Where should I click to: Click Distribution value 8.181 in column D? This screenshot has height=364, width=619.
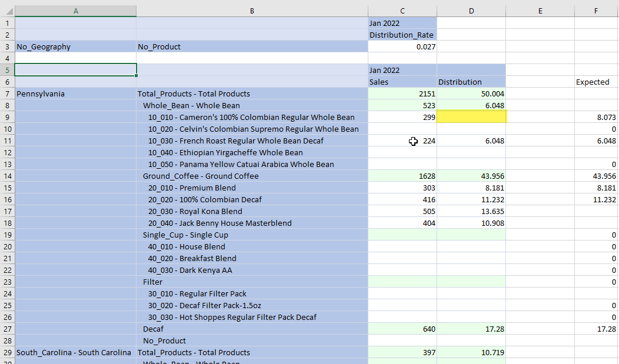[x=471, y=188]
